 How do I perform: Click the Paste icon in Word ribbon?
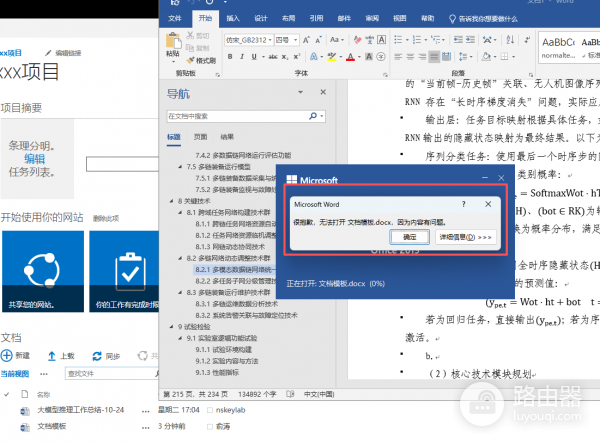click(173, 41)
